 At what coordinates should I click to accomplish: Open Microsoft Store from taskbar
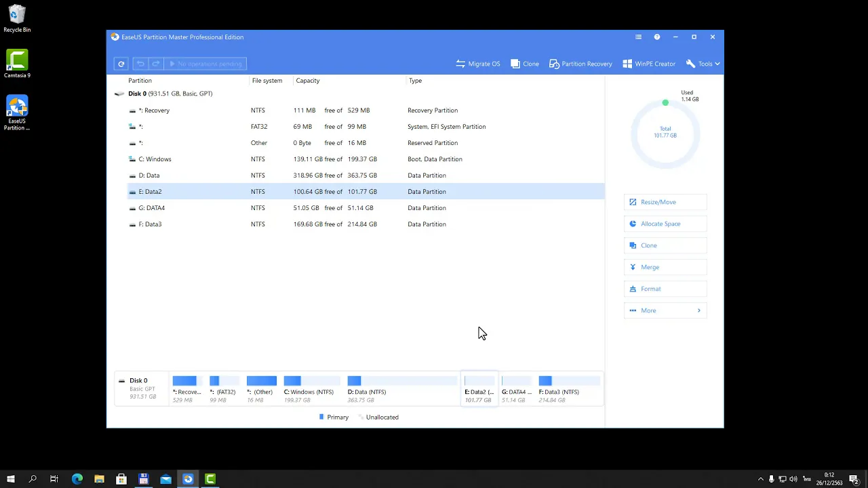[x=121, y=479]
